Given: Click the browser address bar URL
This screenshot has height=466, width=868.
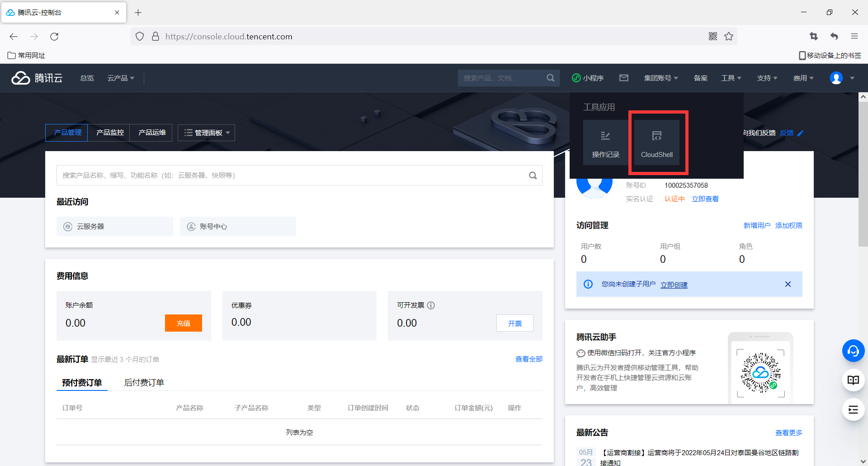Looking at the screenshot, I should (x=229, y=37).
